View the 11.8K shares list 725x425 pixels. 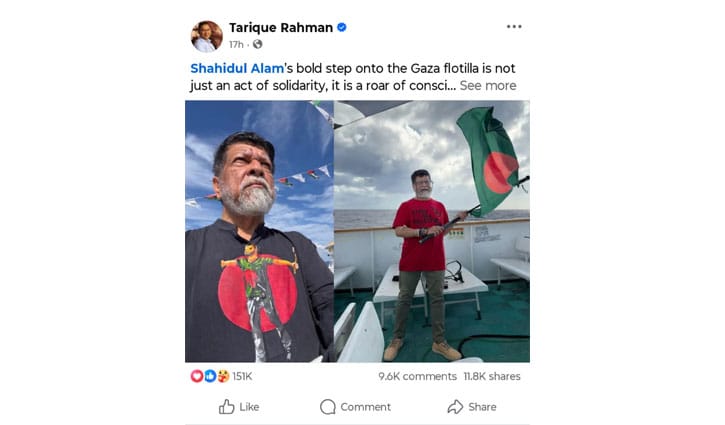tap(492, 376)
